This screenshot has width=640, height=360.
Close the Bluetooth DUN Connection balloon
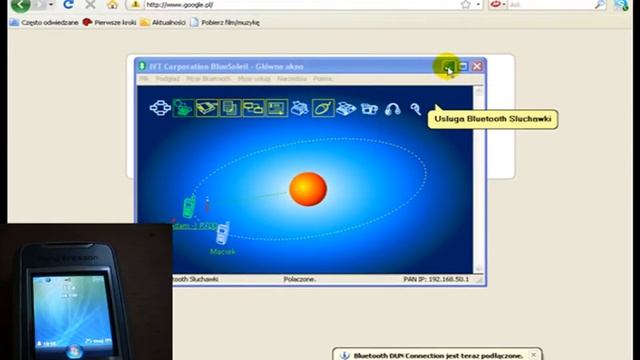pyautogui.click(x=533, y=355)
